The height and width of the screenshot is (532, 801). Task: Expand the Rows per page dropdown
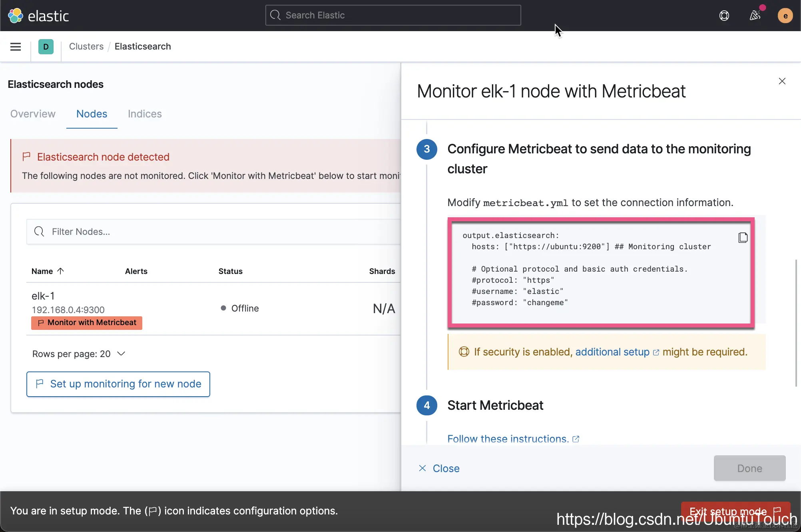coord(79,354)
